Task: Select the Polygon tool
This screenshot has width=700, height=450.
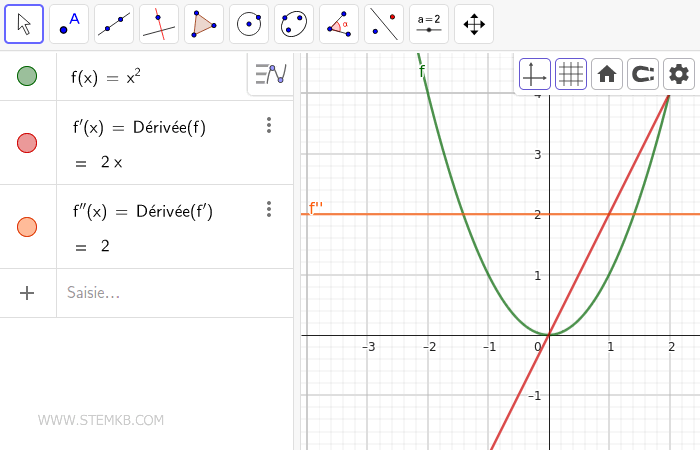Action: pyautogui.click(x=204, y=24)
